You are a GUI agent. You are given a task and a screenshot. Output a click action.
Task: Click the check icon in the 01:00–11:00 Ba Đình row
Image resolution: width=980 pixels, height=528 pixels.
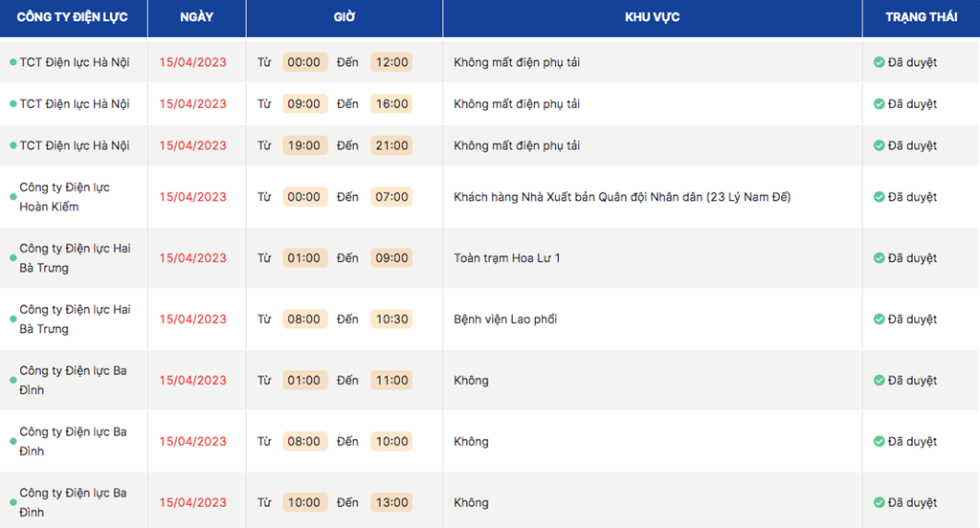point(879,381)
